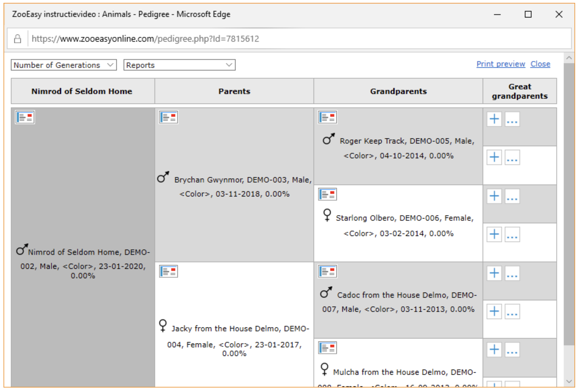Open the details card icon for Roger Keep Track
Viewport: 578px width, 392px height.
point(328,117)
